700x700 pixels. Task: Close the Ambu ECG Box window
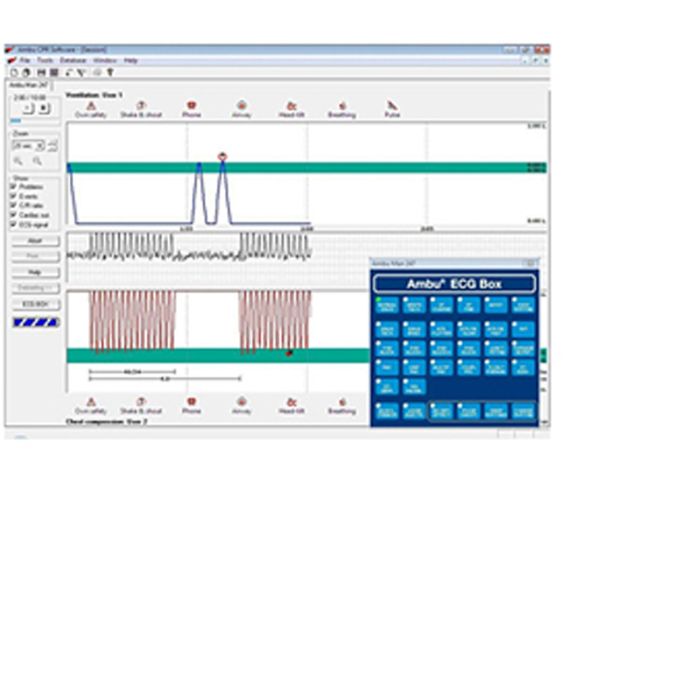tap(531, 263)
